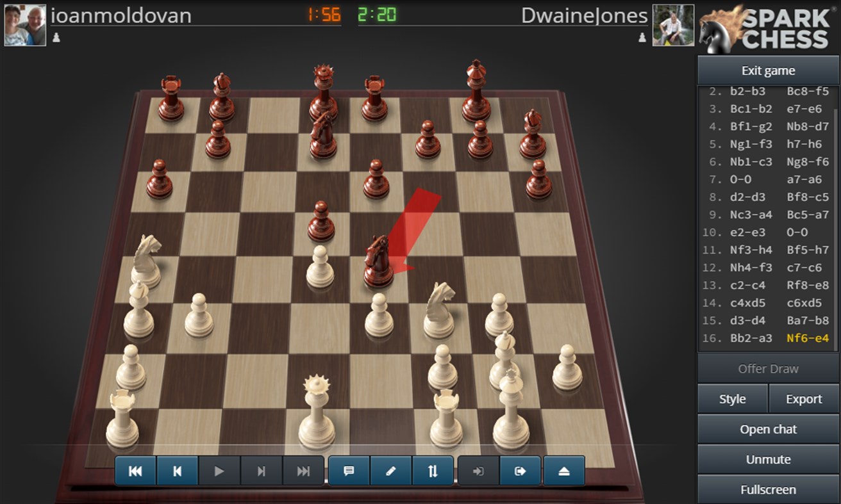Click the disabled Offer Draw button
Viewport: 841px width, 504px height.
[x=767, y=368]
